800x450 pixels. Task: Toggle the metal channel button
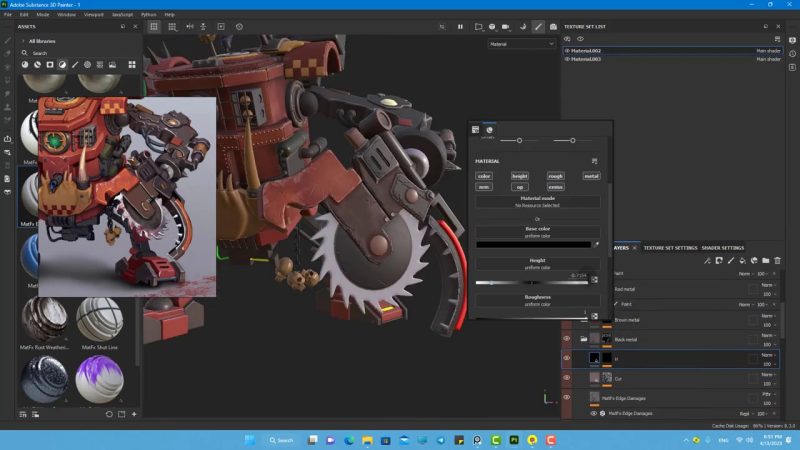click(591, 176)
